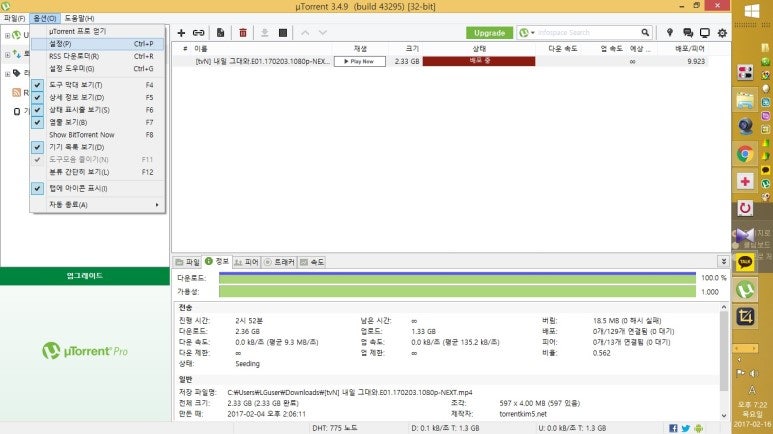Toggle 탭에 아이콘 표시 menu item
This screenshot has height=434, width=773.
point(98,188)
